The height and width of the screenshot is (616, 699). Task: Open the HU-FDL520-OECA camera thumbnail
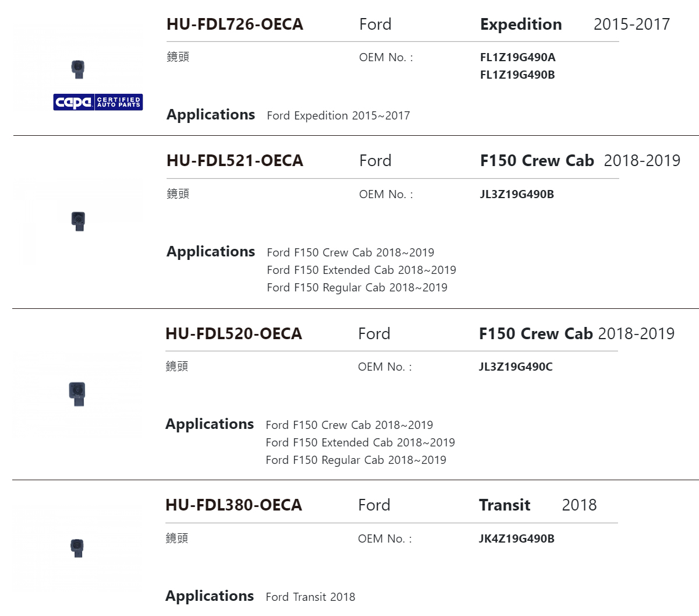(x=77, y=394)
